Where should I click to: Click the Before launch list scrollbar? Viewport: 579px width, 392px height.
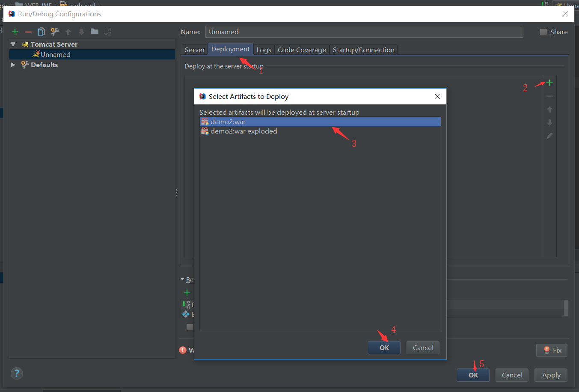[x=566, y=308]
